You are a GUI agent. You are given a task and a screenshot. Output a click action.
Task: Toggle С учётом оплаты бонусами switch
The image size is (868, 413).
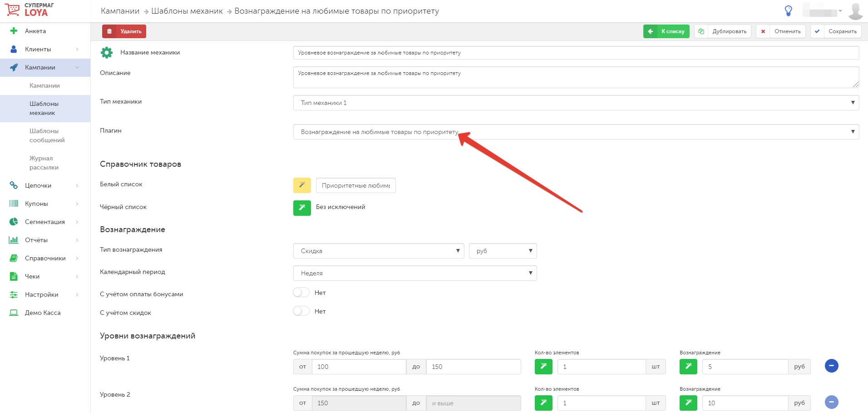[x=301, y=292]
